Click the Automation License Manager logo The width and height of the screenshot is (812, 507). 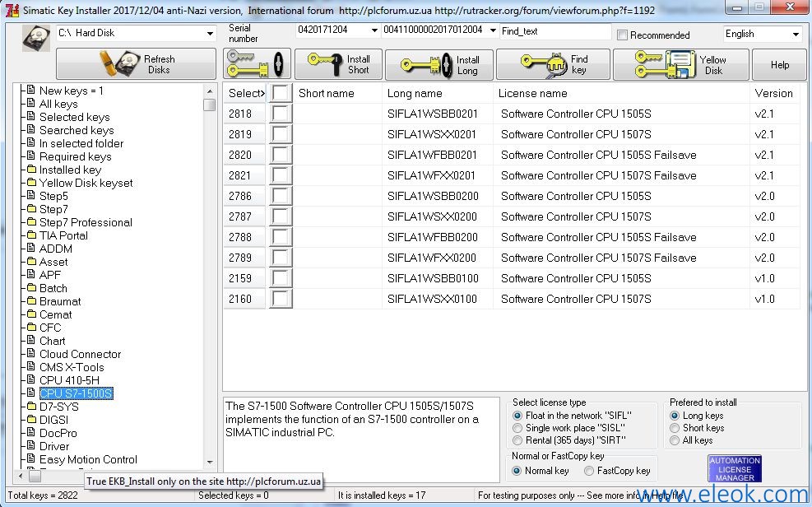[735, 468]
